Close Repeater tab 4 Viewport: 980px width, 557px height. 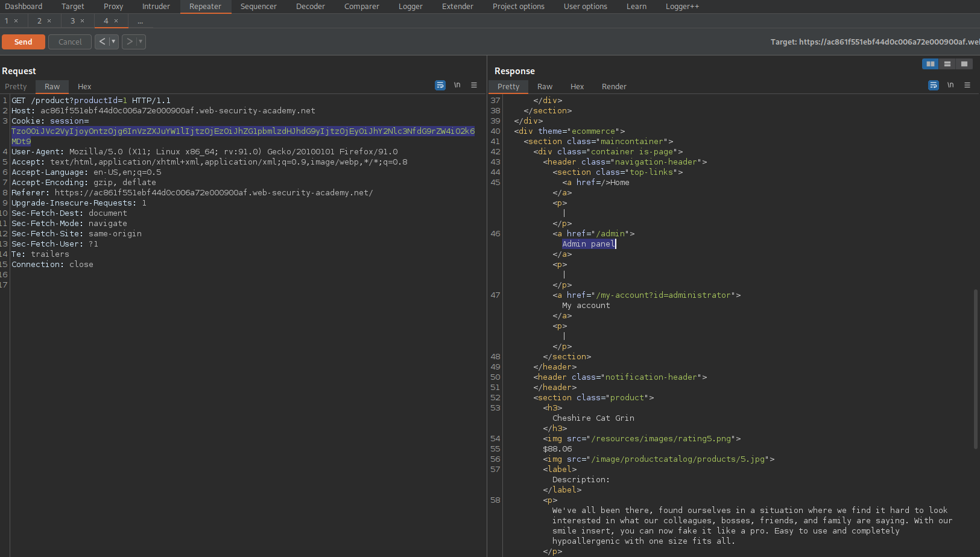(x=116, y=21)
